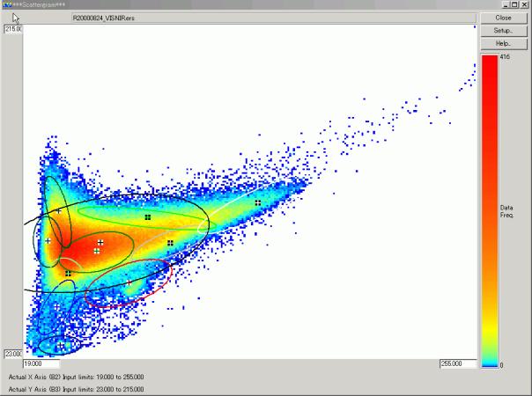Open the Setup.. dialog

tap(504, 30)
